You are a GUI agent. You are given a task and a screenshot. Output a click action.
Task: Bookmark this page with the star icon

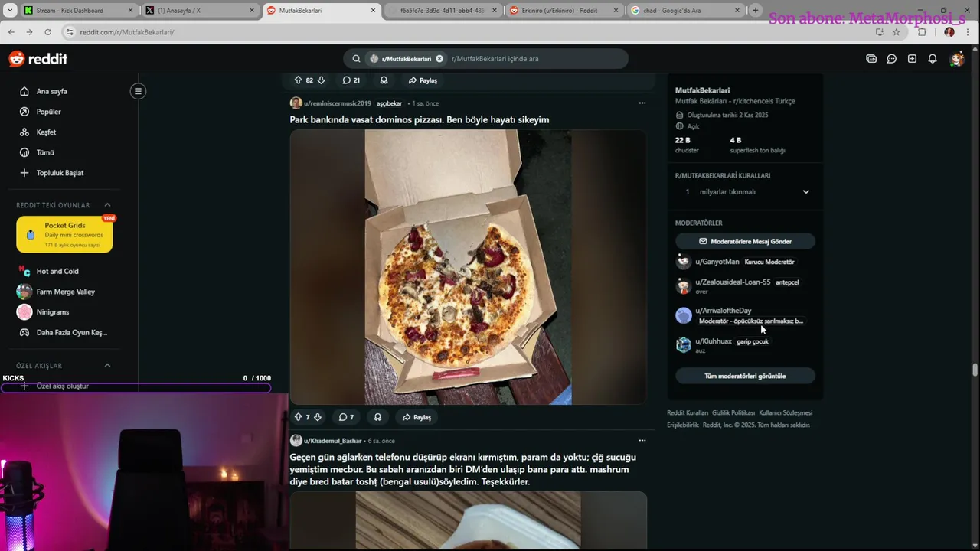pos(897,32)
